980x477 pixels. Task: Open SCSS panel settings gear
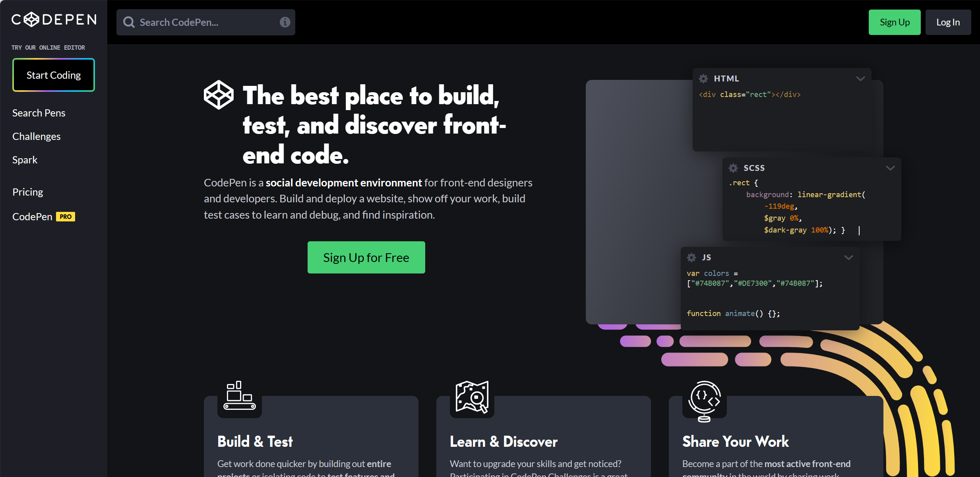[x=733, y=168]
